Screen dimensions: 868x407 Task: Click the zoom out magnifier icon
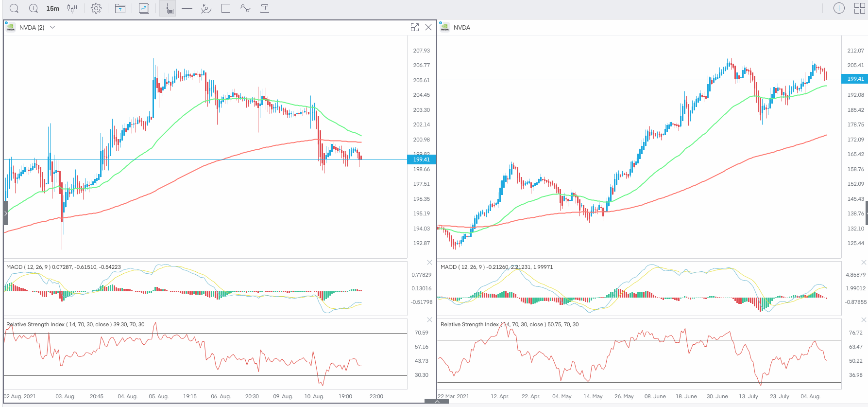tap(14, 8)
